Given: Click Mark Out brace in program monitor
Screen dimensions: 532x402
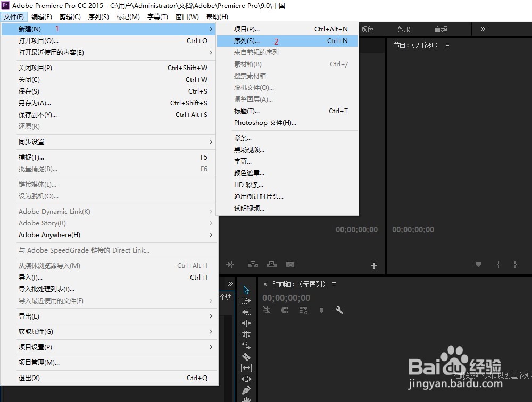Looking at the screenshot, I should tap(515, 265).
